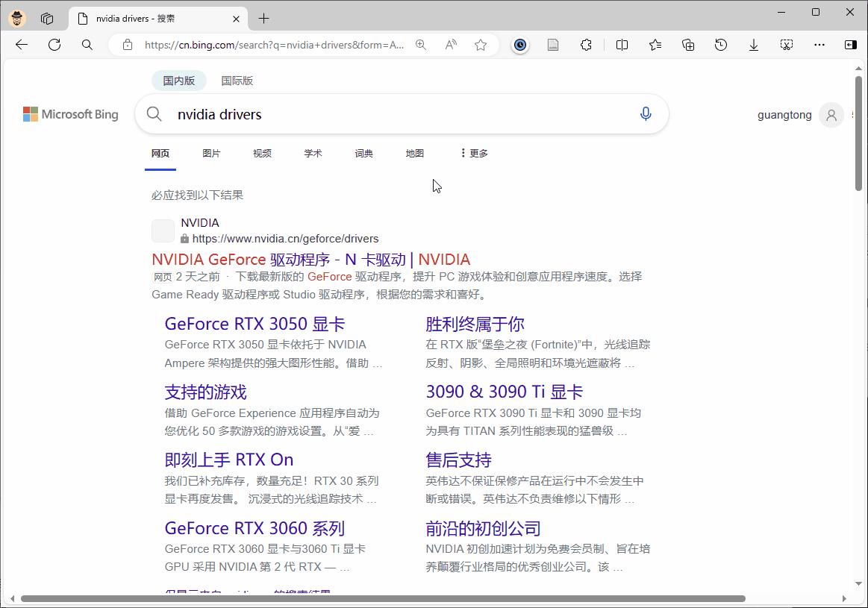Select the voice search microphone icon
Viewport: 868px width, 608px height.
pyautogui.click(x=645, y=113)
